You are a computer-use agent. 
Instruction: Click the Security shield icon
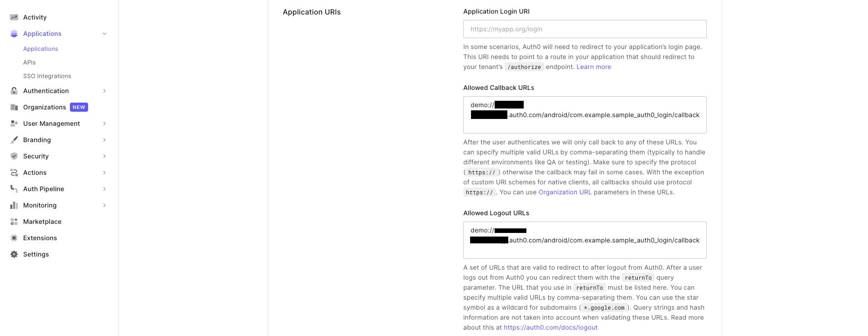[x=14, y=156]
